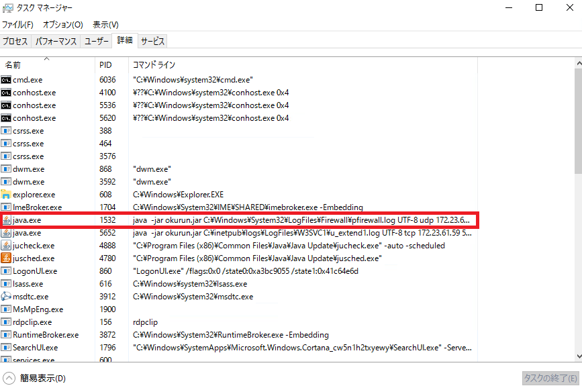
Task: Select the MsMpEng.exe process name
Action: coord(38,309)
